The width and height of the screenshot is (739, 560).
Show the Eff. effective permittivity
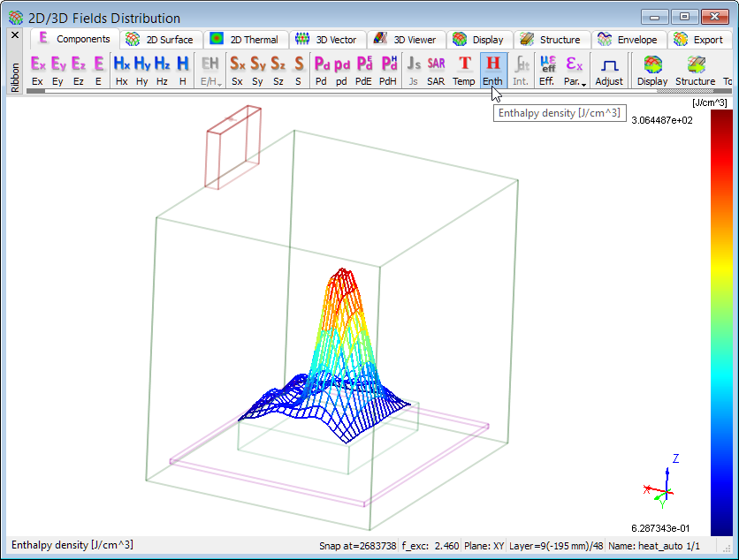pyautogui.click(x=547, y=70)
